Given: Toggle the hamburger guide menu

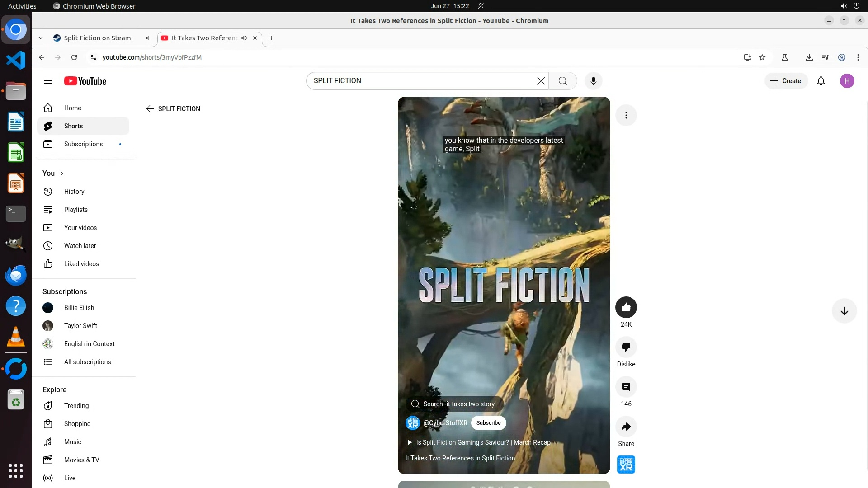Looking at the screenshot, I should pos(48,81).
